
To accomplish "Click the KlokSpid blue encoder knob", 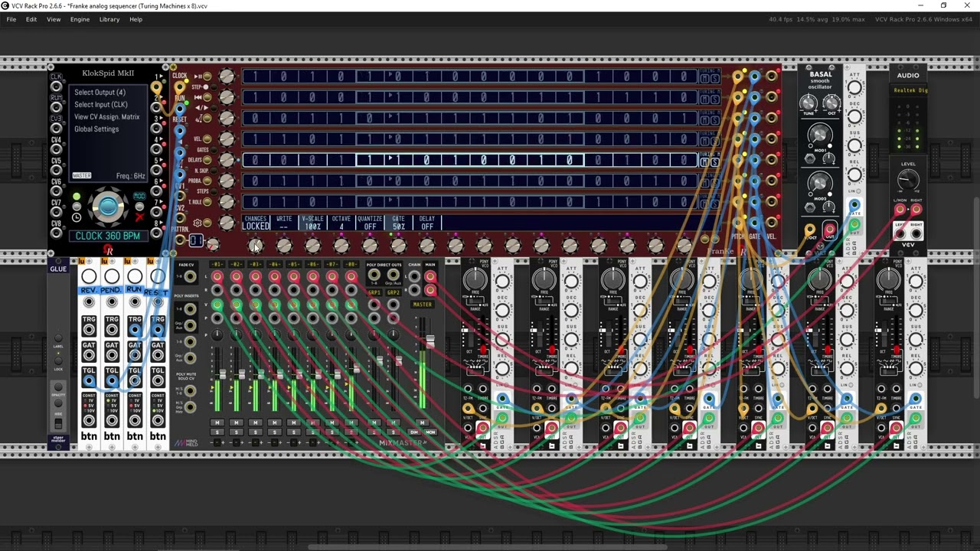I will click(x=107, y=207).
